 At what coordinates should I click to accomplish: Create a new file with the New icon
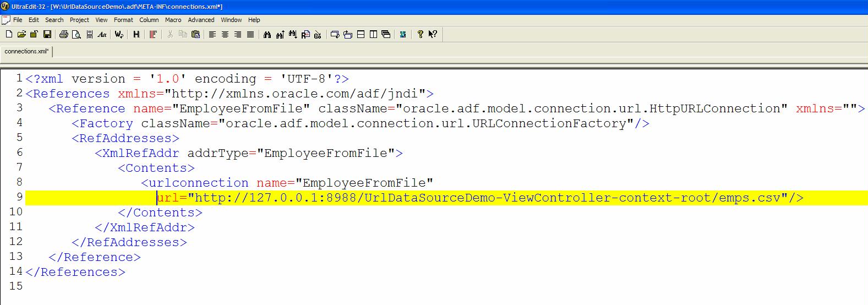9,34
